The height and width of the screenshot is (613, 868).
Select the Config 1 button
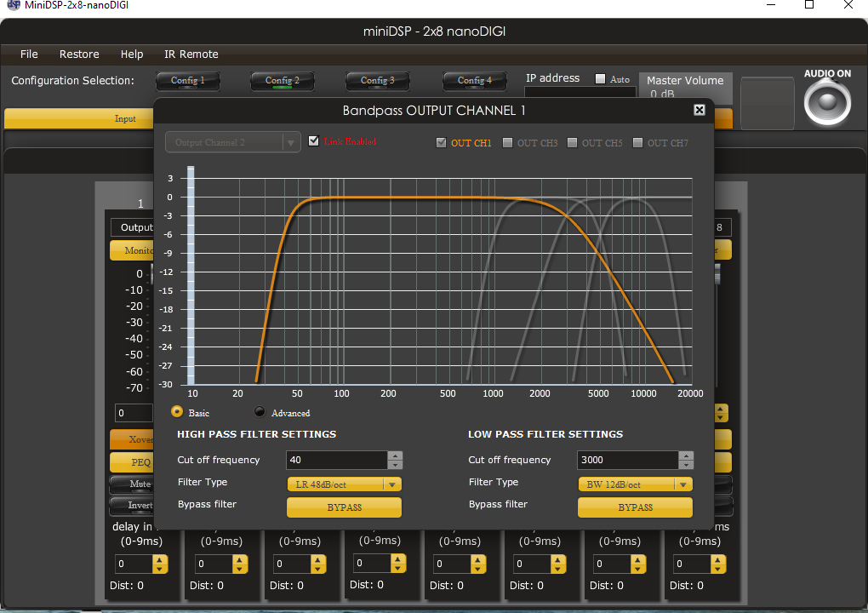tap(188, 81)
